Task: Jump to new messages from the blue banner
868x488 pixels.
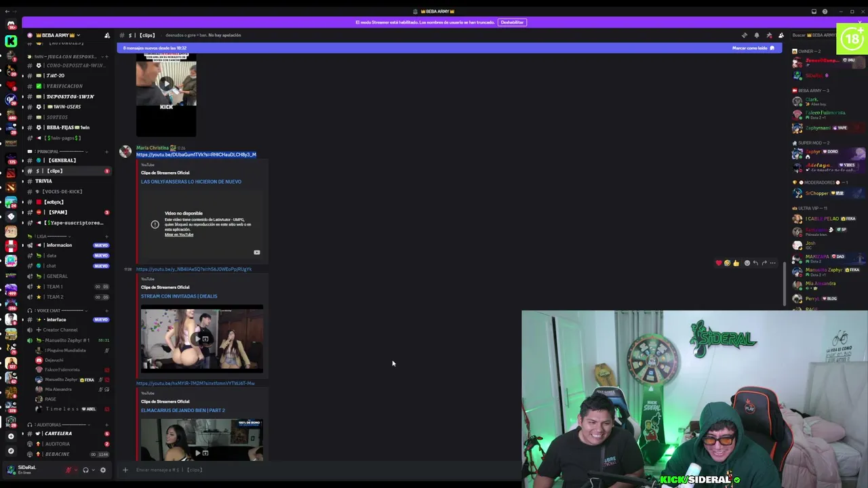Action: 155,48
